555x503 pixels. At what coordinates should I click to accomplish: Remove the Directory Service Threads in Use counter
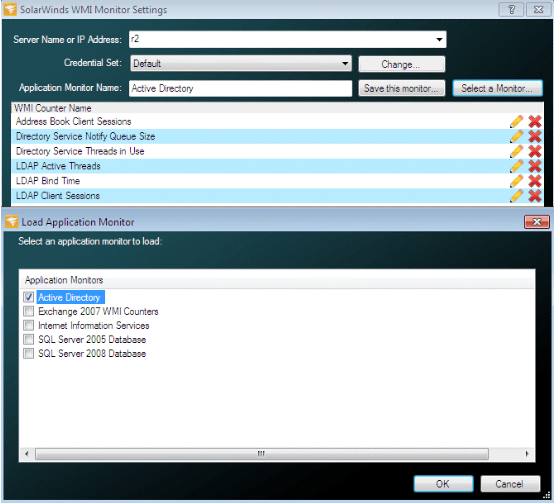[x=534, y=151]
